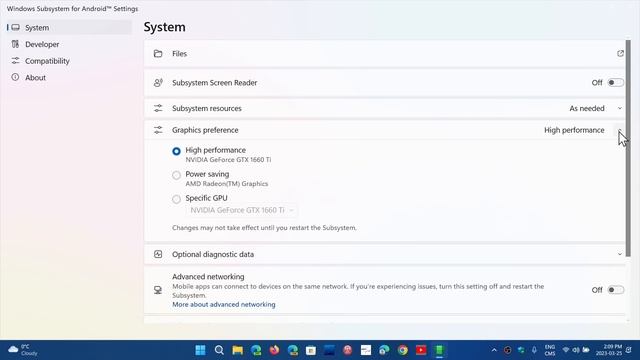640x360 pixels.
Task: Click the Subsystem Screen Reader person icon
Action: pyautogui.click(x=158, y=82)
